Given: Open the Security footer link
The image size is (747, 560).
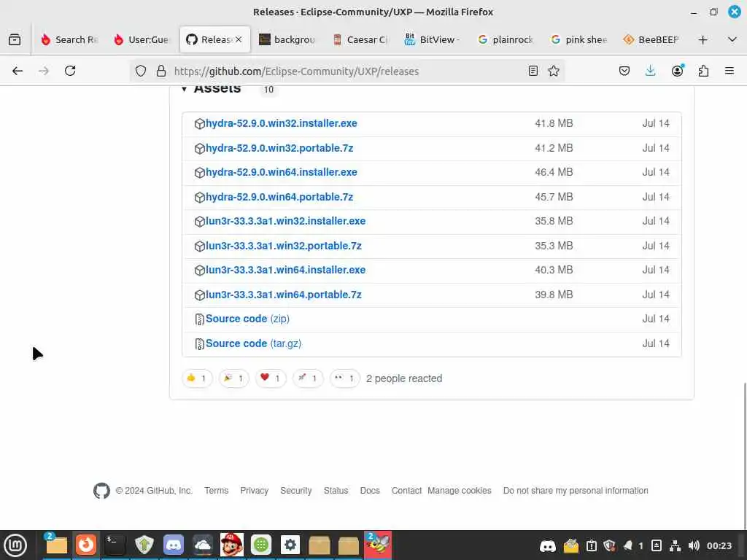Looking at the screenshot, I should tap(296, 491).
